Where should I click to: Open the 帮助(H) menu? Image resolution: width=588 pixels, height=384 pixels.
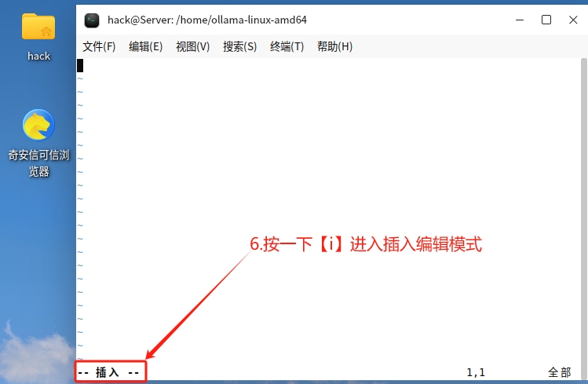335,46
